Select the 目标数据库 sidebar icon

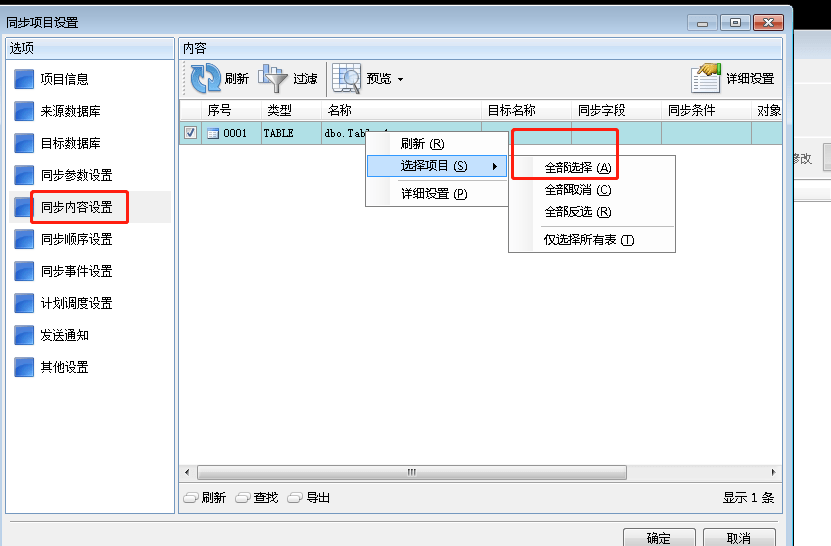click(24, 143)
